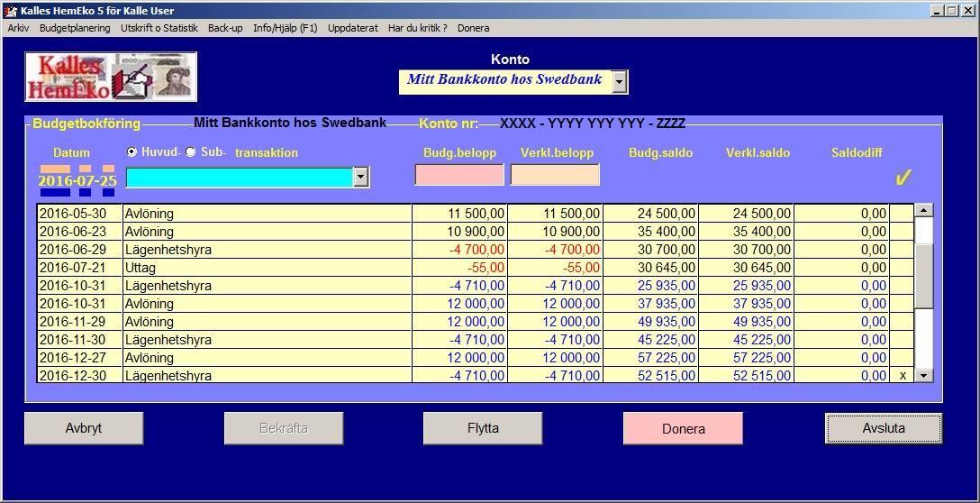Screen dimensions: 980x503
Task: Click the red -55,00 budget amount cell
Action: pos(459,268)
